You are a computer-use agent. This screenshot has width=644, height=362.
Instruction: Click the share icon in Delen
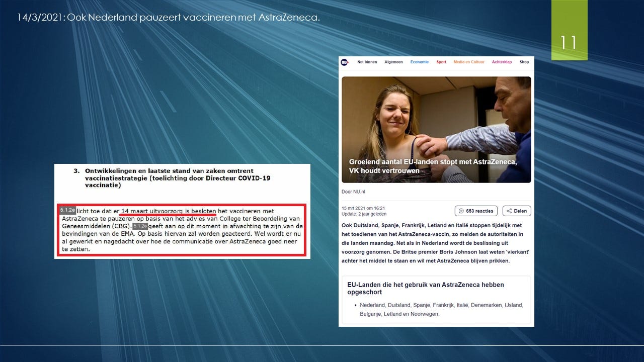click(x=509, y=211)
